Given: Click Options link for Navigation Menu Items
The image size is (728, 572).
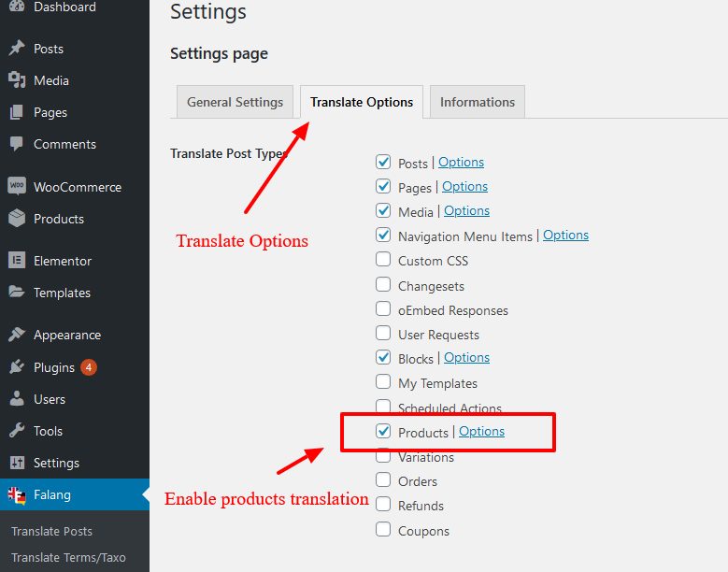Looking at the screenshot, I should (x=565, y=235).
